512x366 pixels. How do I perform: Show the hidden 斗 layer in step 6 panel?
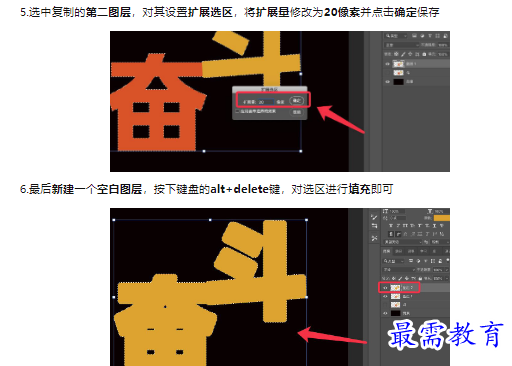pyautogui.click(x=385, y=305)
